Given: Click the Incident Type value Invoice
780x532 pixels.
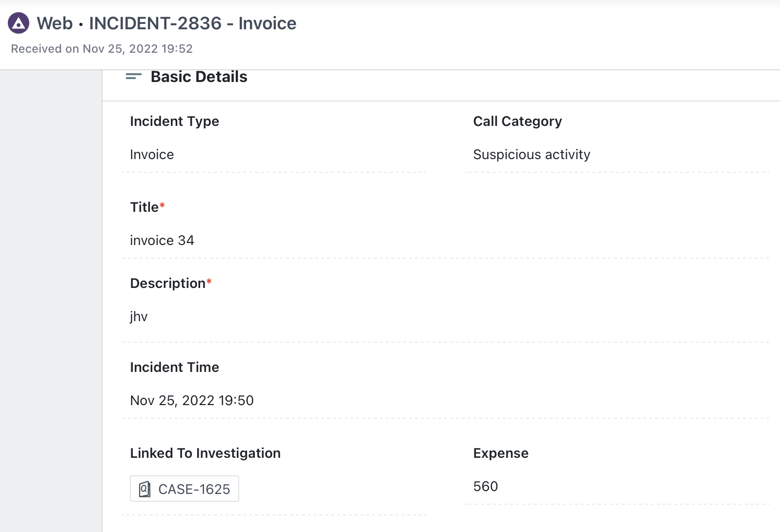Looking at the screenshot, I should 152,155.
